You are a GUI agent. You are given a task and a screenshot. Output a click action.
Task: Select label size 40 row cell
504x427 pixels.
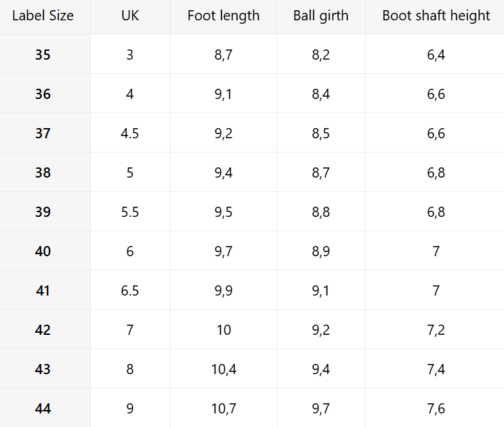(x=43, y=251)
